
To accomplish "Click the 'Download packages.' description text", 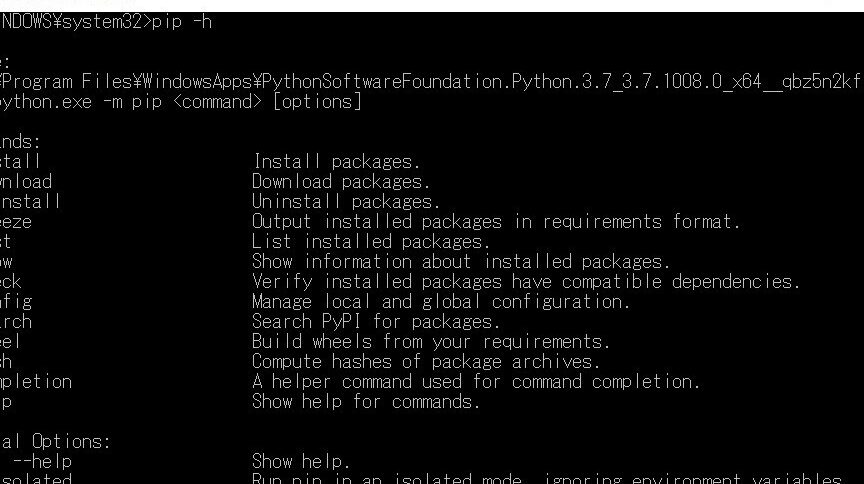I will (341, 181).
